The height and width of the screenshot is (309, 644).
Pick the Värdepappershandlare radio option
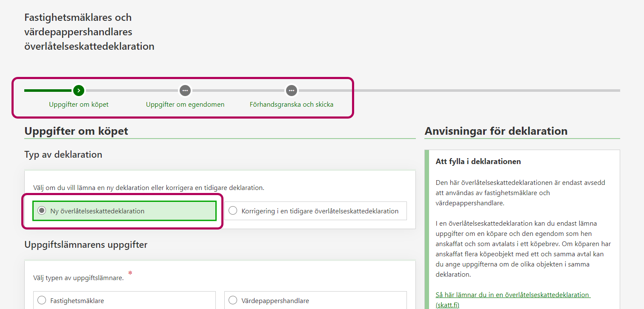coord(233,300)
